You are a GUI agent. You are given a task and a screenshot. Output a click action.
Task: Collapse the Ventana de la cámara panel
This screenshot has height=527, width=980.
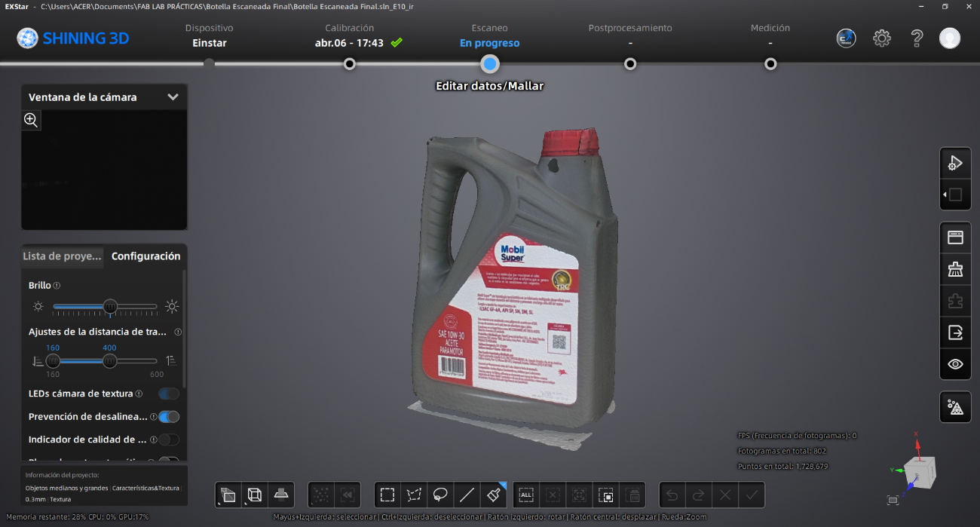(173, 97)
